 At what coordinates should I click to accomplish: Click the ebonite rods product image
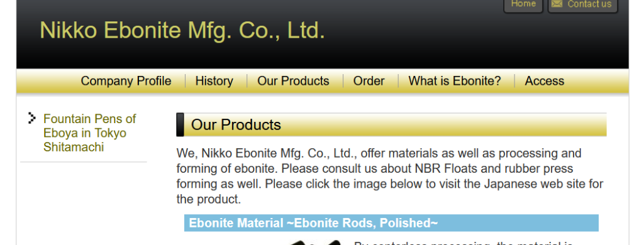(x=314, y=242)
